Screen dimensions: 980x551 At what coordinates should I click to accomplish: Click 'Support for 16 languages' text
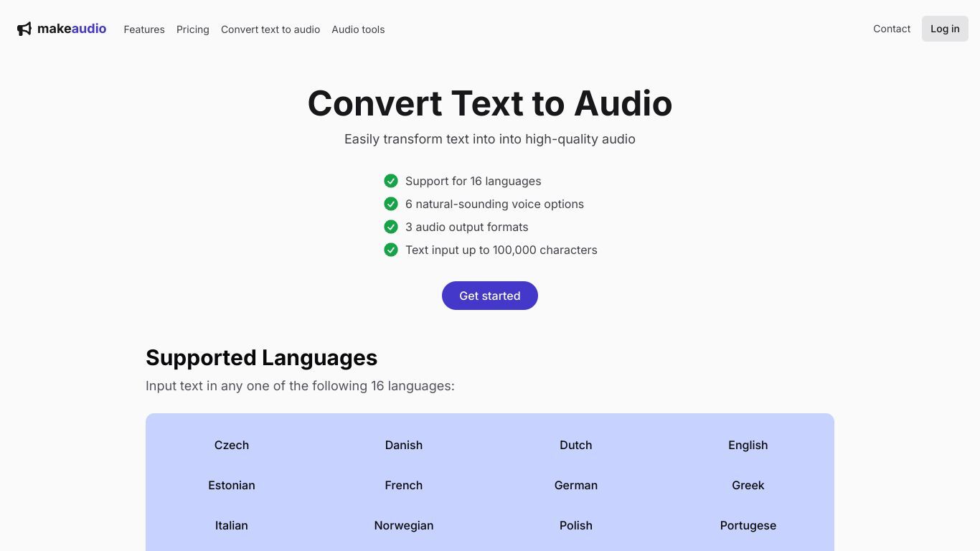point(473,181)
